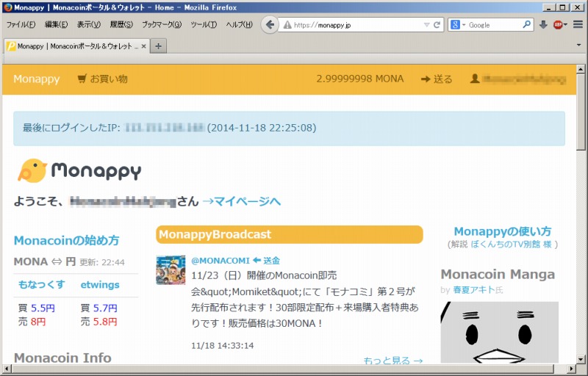
Task: Open the ツール(T) menu
Action: pyautogui.click(x=204, y=25)
